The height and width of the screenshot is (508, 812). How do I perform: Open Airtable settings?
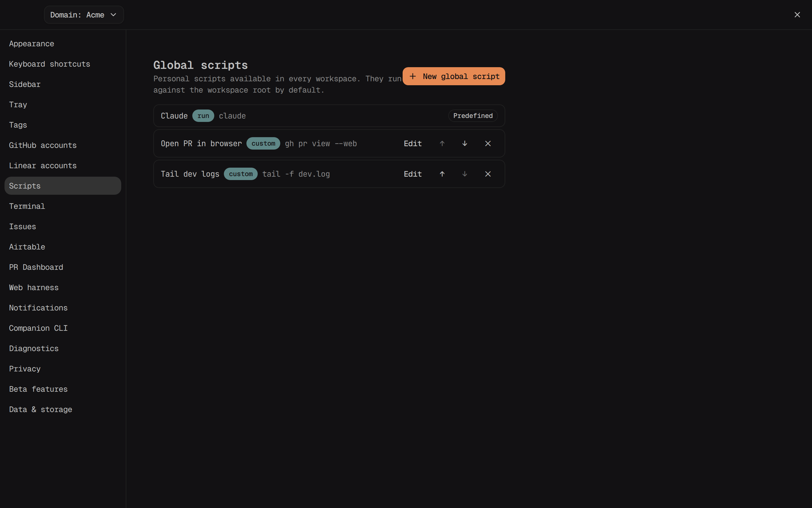(63, 247)
